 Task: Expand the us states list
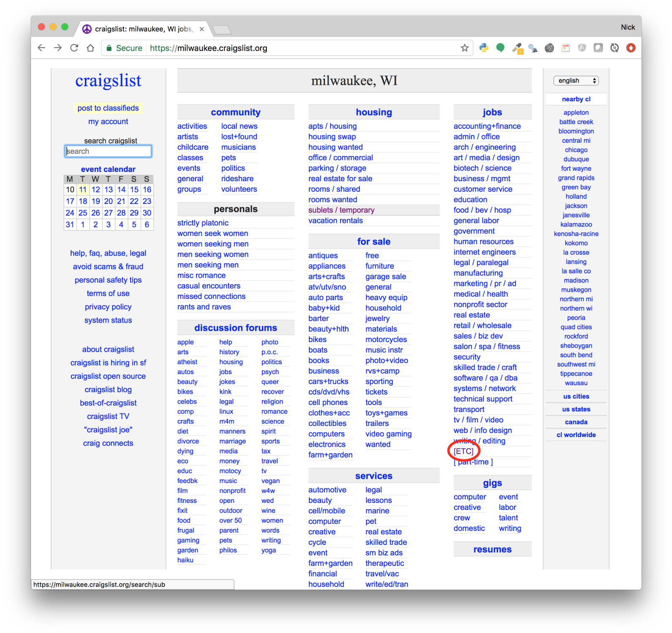click(x=576, y=409)
